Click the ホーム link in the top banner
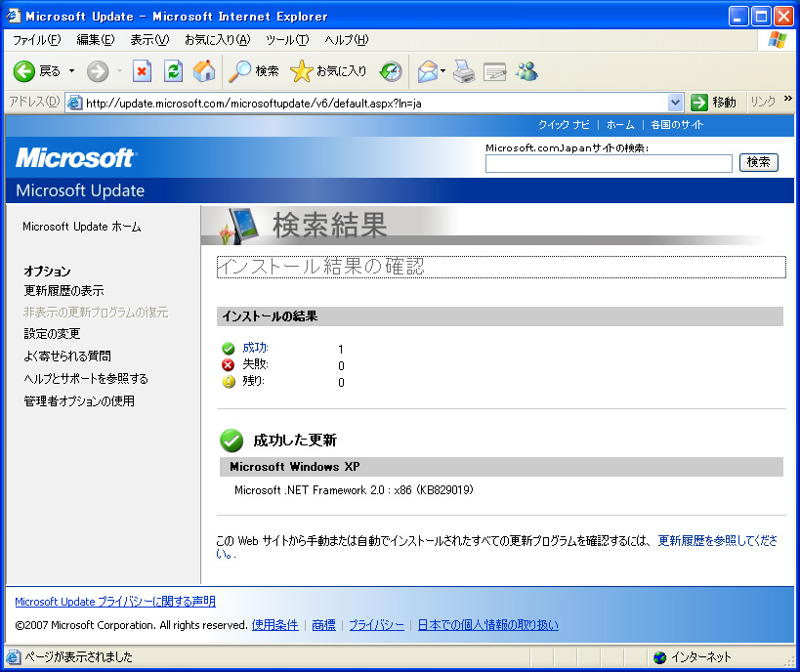The image size is (800, 672). [x=620, y=124]
